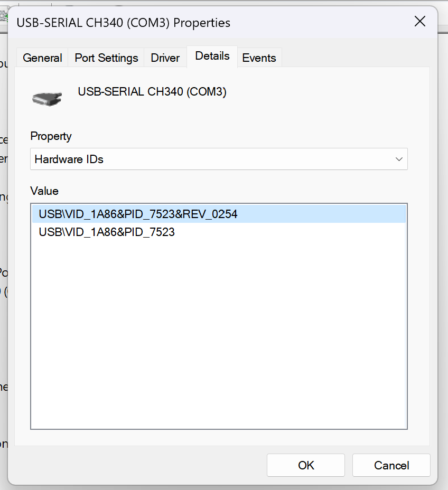Open the Property combo box showing Hardware IDs
The height and width of the screenshot is (490, 448).
(x=211, y=159)
